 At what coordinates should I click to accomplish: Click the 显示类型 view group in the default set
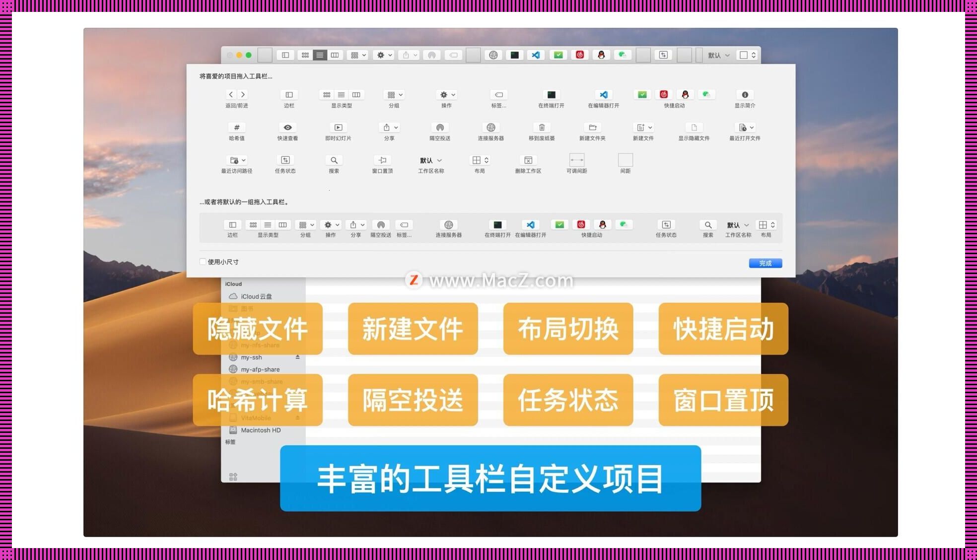click(x=268, y=225)
